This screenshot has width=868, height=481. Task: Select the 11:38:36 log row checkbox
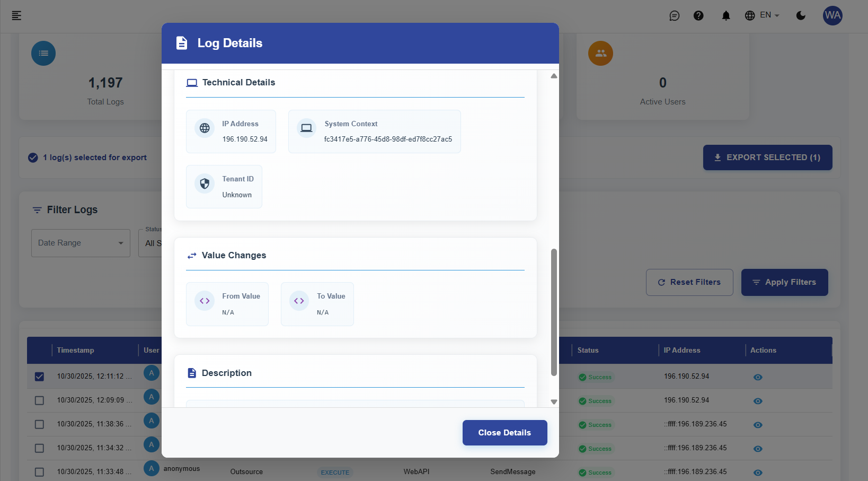click(39, 424)
